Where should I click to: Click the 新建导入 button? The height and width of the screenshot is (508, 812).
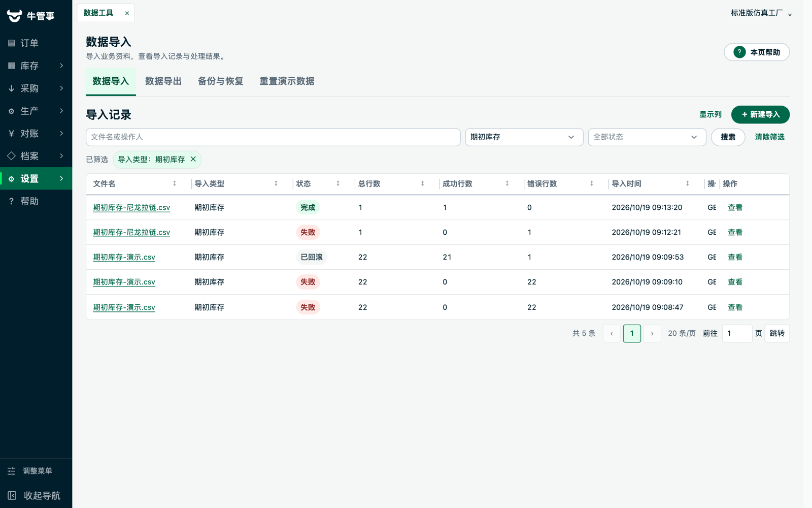760,115
